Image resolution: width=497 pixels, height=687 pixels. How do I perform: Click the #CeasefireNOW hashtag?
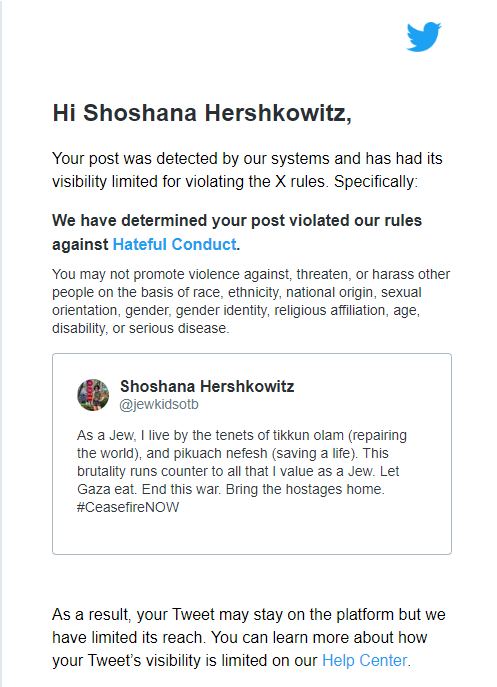pyautogui.click(x=128, y=507)
